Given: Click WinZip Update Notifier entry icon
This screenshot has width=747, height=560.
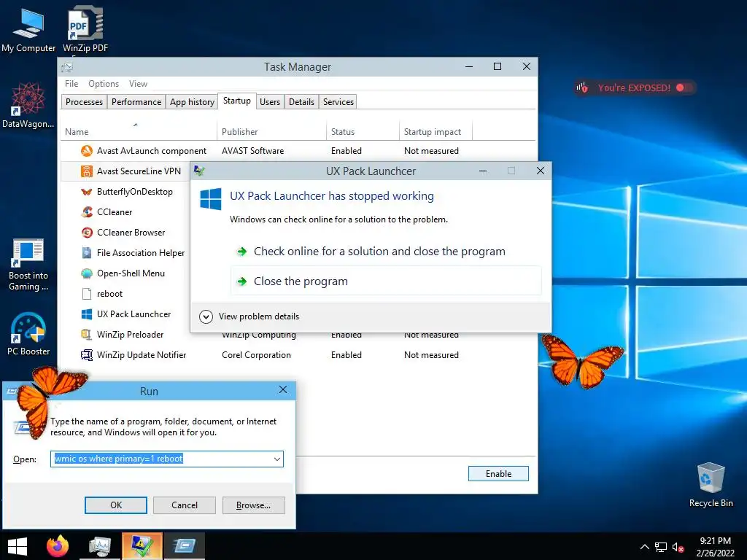Looking at the screenshot, I should click(87, 355).
